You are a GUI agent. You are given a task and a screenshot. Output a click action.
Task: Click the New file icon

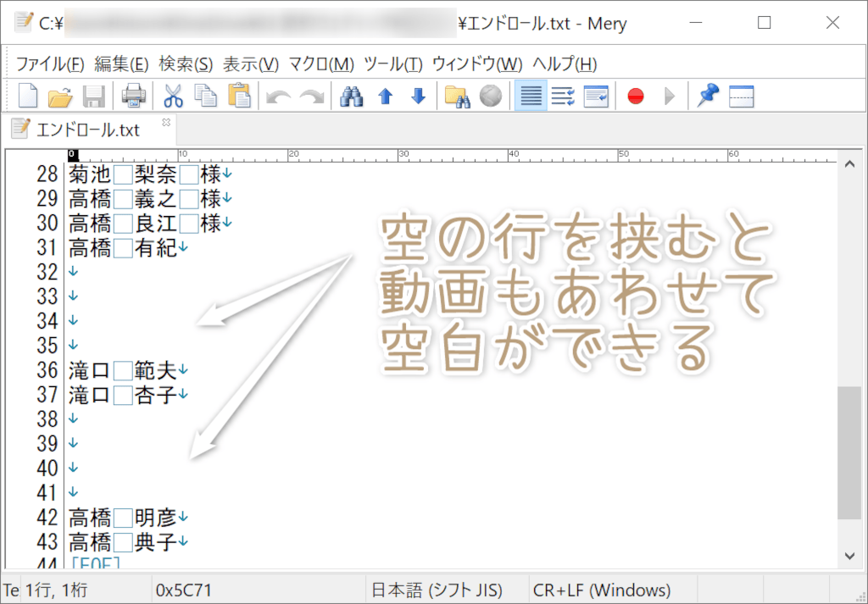click(28, 96)
